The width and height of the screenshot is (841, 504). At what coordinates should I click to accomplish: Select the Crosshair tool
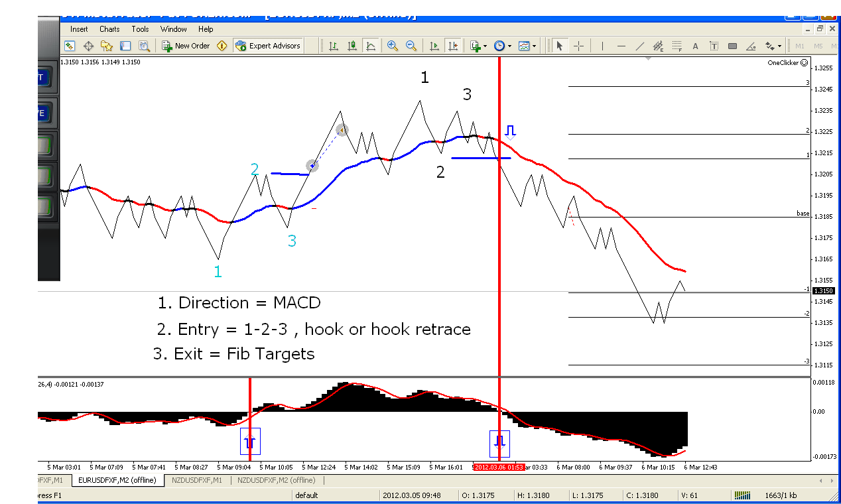click(578, 46)
